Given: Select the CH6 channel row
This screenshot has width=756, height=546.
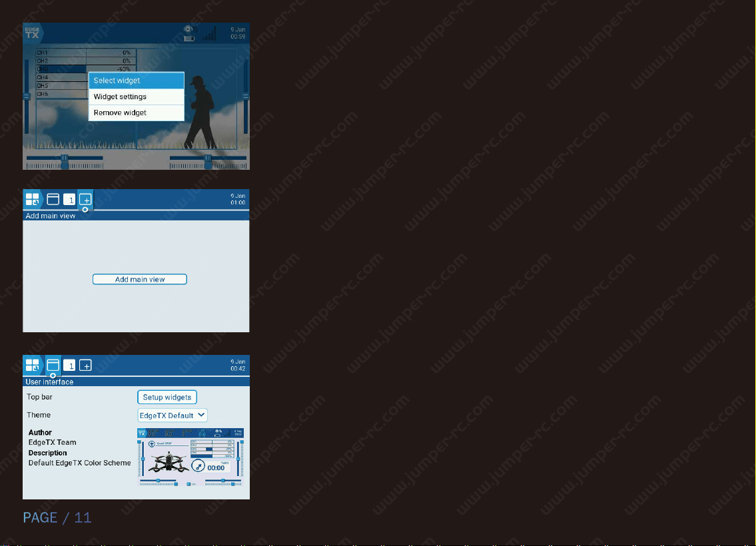Looking at the screenshot, I should point(62,93).
